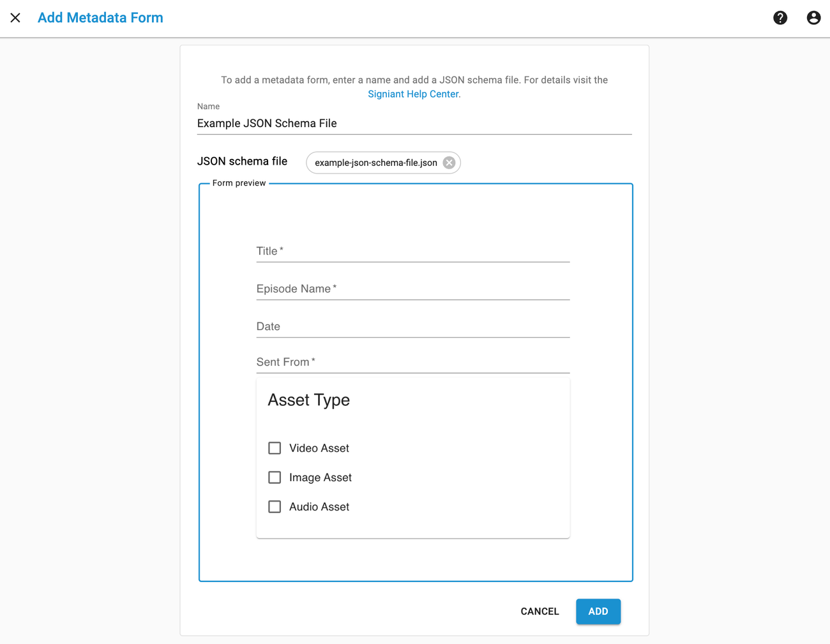Open the user account profile icon

pyautogui.click(x=813, y=18)
